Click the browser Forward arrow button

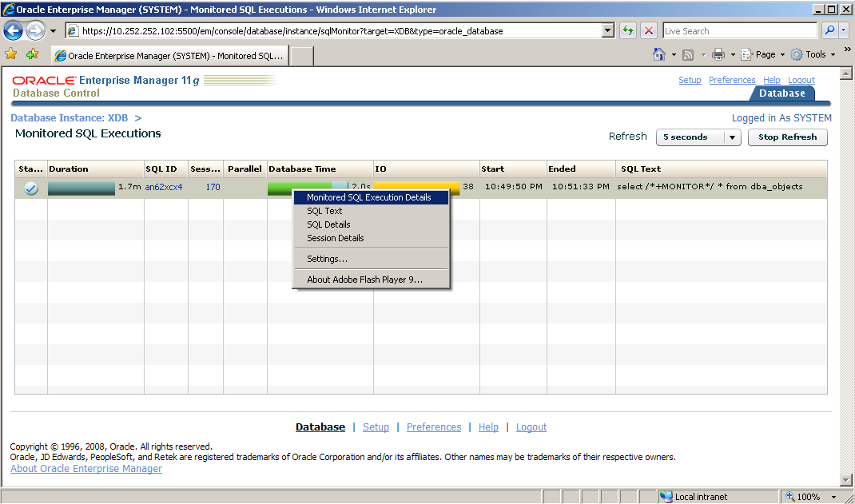pyautogui.click(x=35, y=31)
